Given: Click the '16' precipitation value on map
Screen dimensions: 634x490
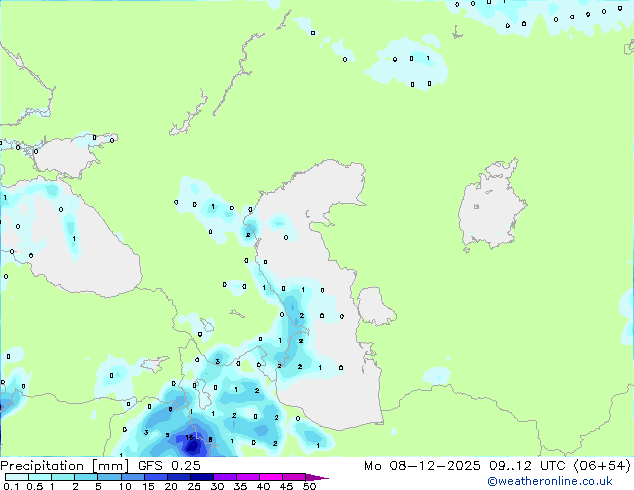Looking at the screenshot, I should click(x=189, y=437).
